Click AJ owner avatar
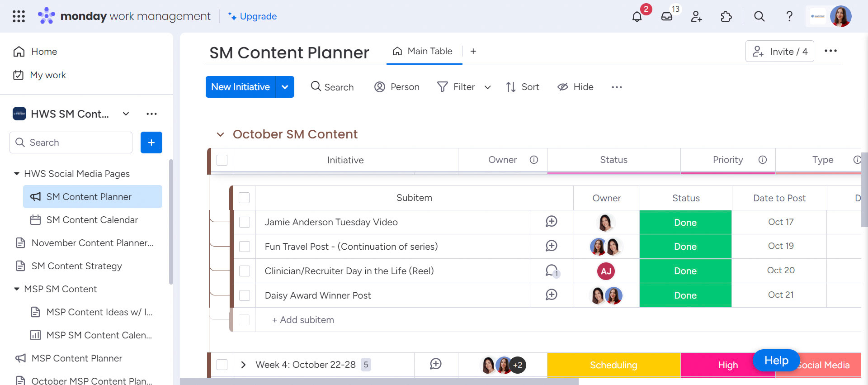Viewport: 868px width, 385px height. [x=606, y=271]
